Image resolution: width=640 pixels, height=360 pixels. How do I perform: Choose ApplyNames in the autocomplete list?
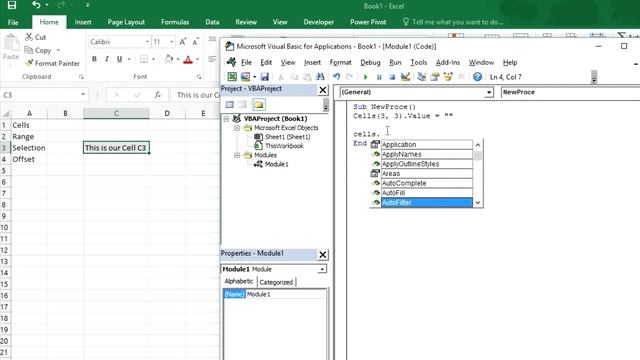click(x=426, y=154)
